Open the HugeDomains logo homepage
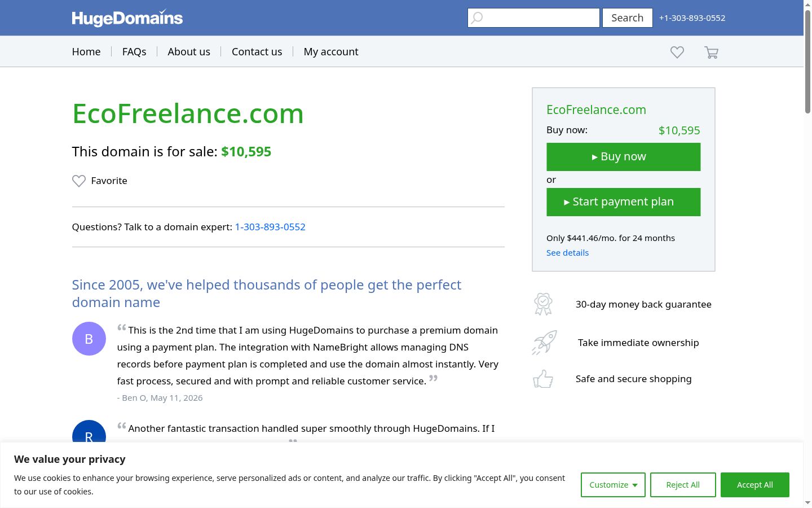This screenshot has width=812, height=508. tap(127, 18)
